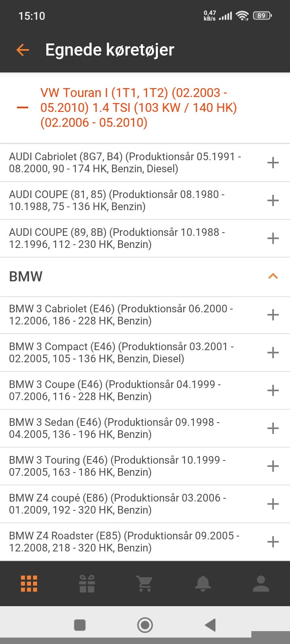Collapse the selected VW Touran entry
The image size is (290, 644).
[23, 108]
